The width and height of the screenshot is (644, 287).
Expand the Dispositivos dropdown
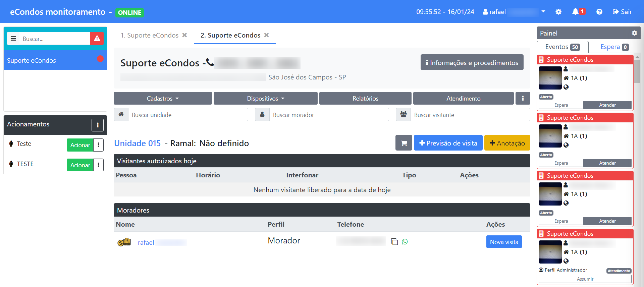click(x=265, y=98)
